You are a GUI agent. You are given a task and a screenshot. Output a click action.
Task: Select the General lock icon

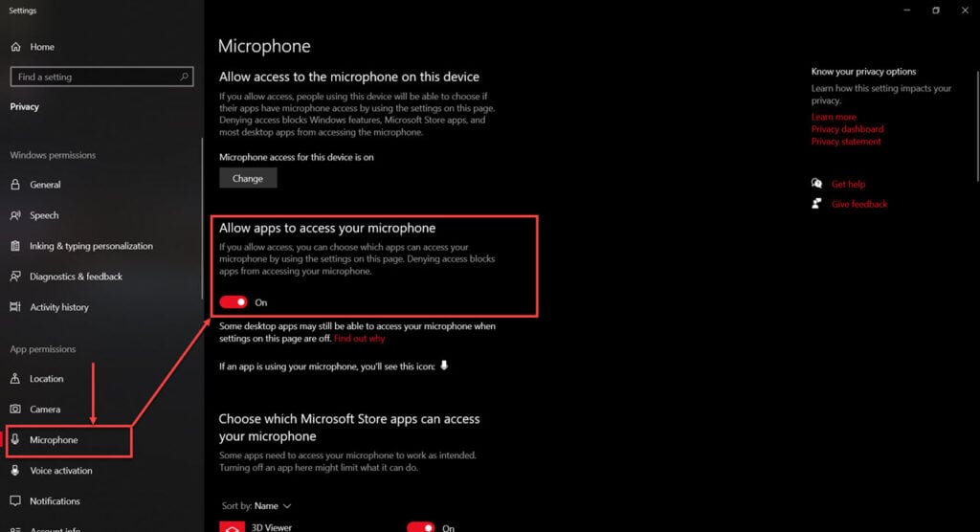pyautogui.click(x=15, y=185)
